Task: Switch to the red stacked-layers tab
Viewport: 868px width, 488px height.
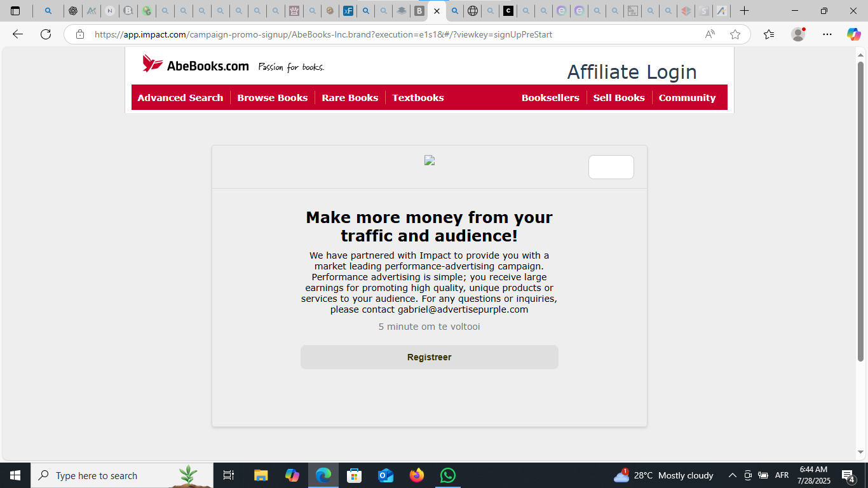Action: point(685,11)
